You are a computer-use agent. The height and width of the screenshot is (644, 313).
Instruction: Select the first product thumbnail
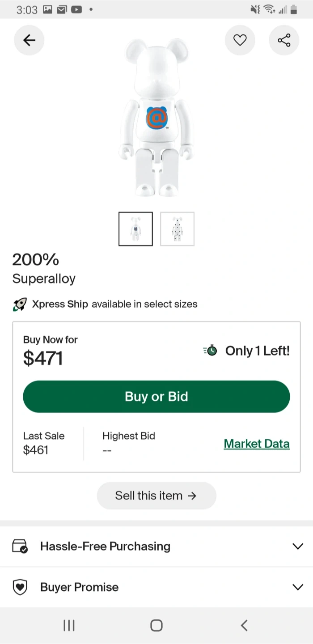pyautogui.click(x=135, y=229)
